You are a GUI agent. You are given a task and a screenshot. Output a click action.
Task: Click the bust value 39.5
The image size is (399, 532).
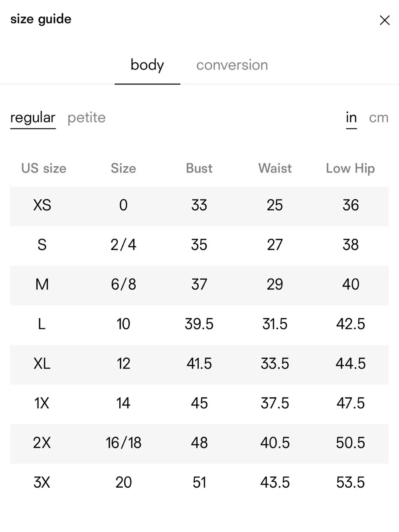click(x=199, y=324)
